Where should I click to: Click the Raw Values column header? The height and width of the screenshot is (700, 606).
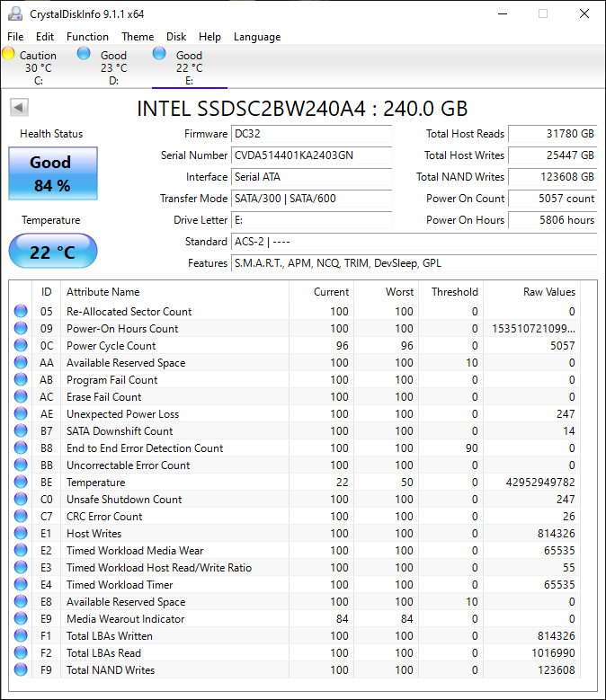point(548,292)
